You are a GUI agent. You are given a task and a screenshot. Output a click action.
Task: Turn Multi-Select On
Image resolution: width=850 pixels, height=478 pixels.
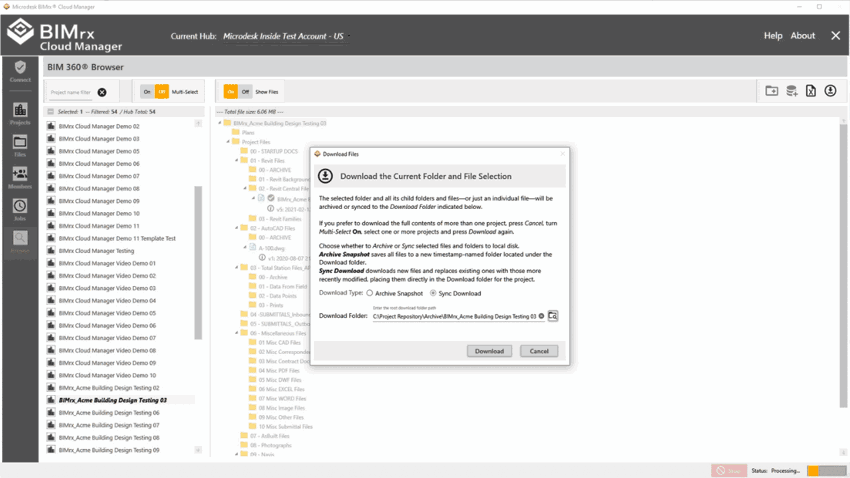[x=147, y=92]
